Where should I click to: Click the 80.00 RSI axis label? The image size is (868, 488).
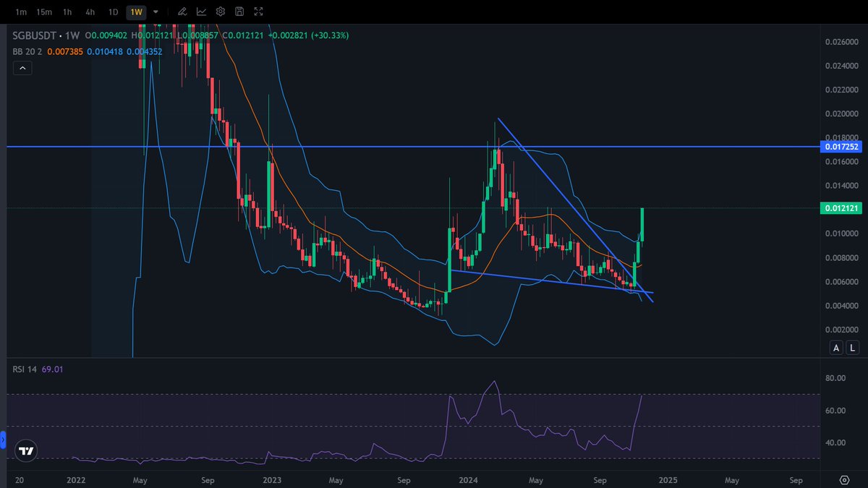pyautogui.click(x=835, y=377)
